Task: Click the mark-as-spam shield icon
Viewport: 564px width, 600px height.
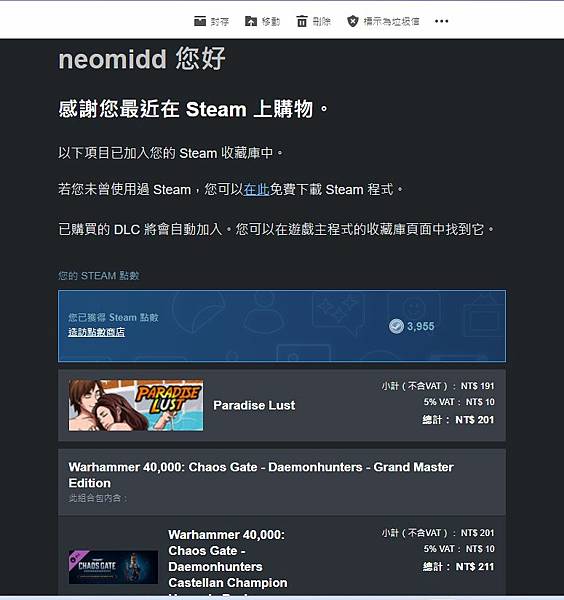Action: click(x=352, y=21)
